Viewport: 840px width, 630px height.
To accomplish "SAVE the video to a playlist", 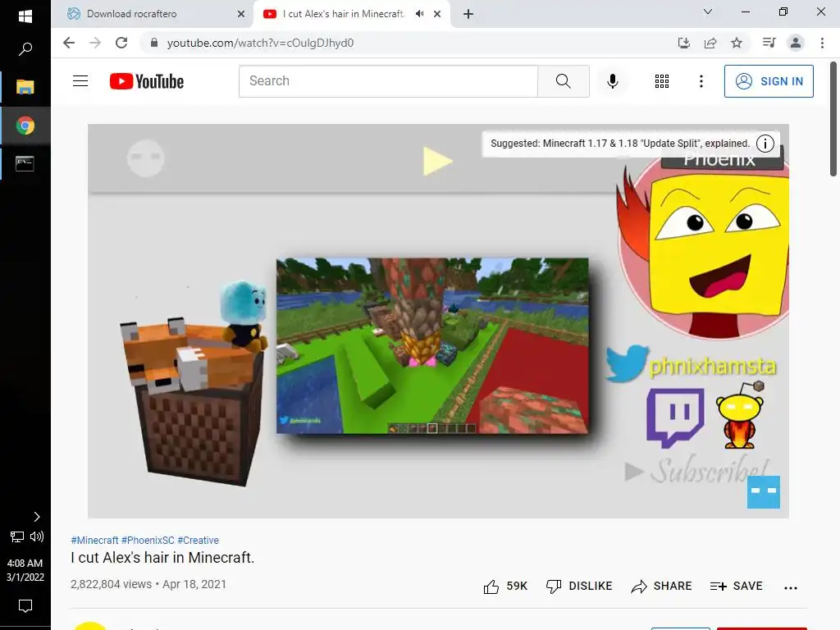I will coord(736,586).
